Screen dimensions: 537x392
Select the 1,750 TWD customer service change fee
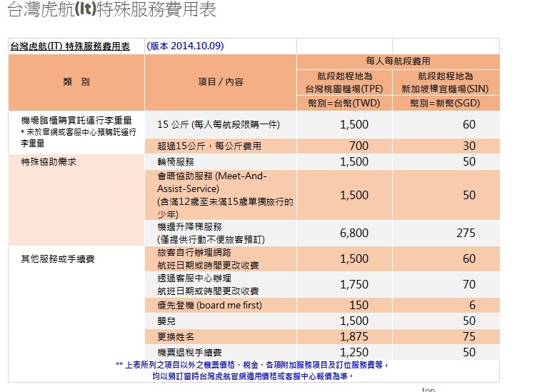pyautogui.click(x=354, y=284)
